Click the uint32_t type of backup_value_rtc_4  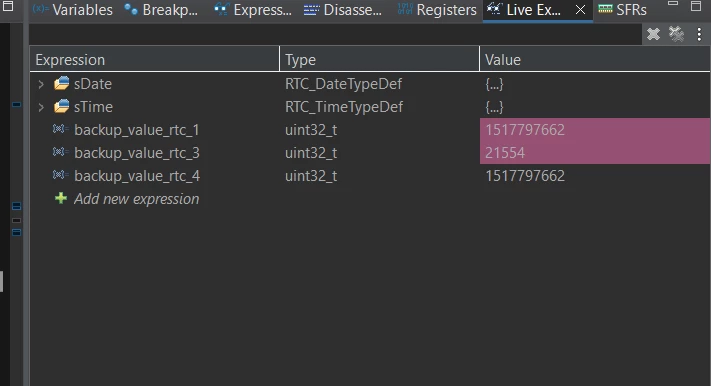click(x=311, y=176)
